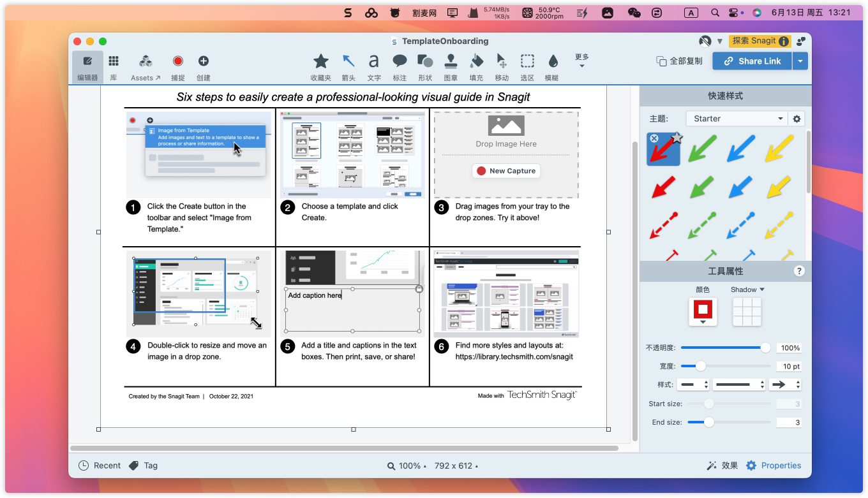Open tool properties help question mark
This screenshot has height=498, width=868.
(x=798, y=271)
